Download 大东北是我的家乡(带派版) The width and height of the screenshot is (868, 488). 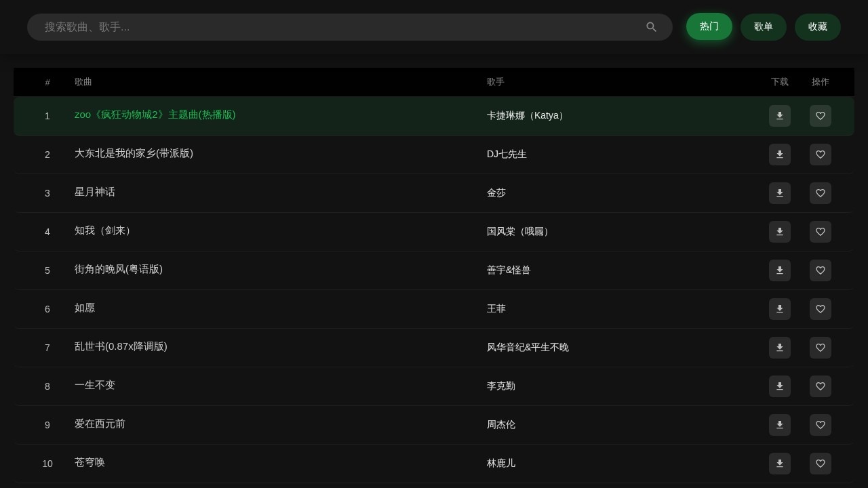point(780,155)
